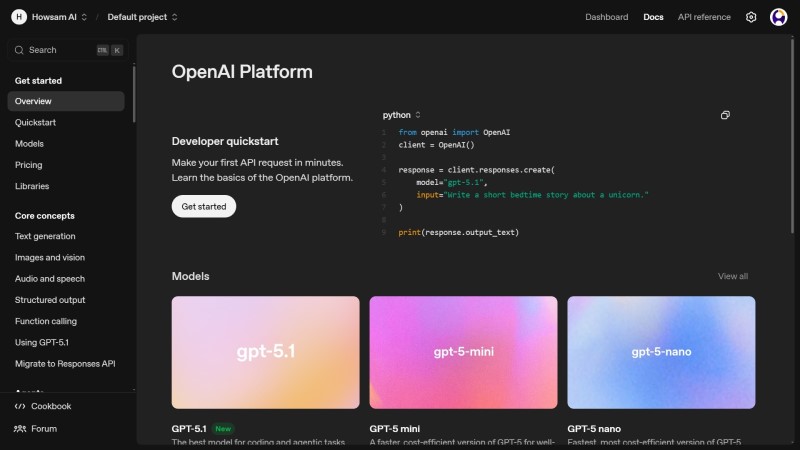
Task: Open the gpt-5-nano model card
Action: pos(661,353)
